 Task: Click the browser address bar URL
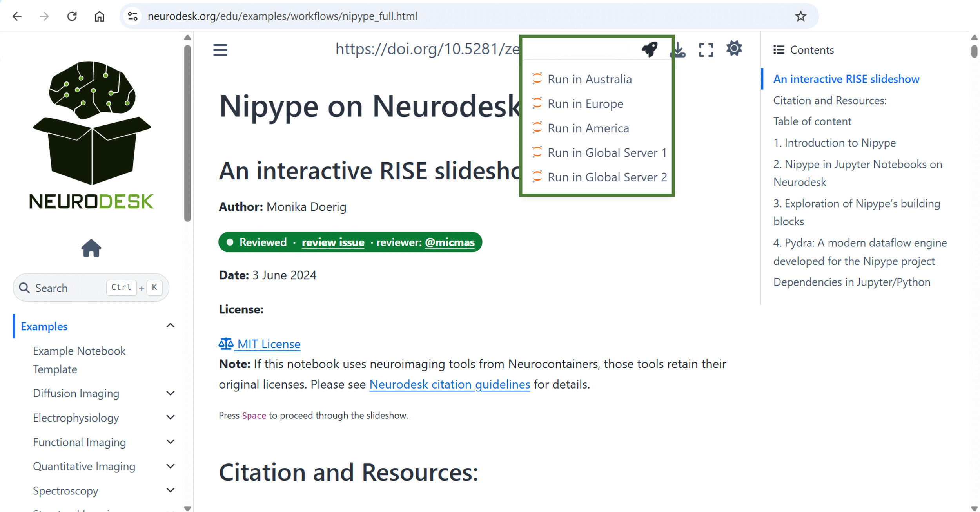coord(282,16)
